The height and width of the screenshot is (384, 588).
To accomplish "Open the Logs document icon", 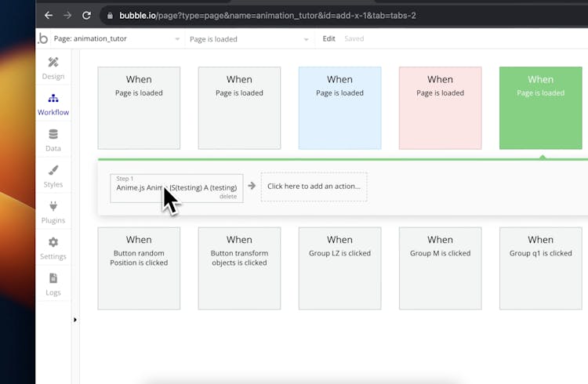I will [53, 279].
